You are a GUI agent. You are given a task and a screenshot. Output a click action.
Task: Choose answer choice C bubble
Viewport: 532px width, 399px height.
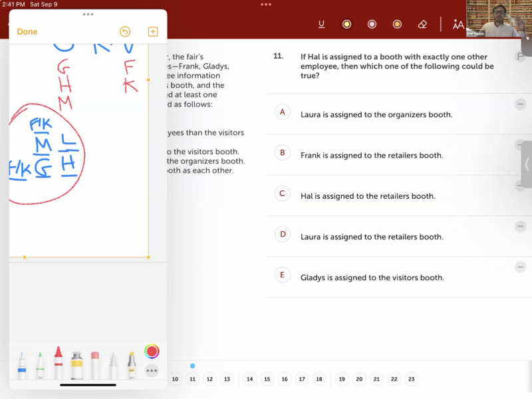(282, 194)
